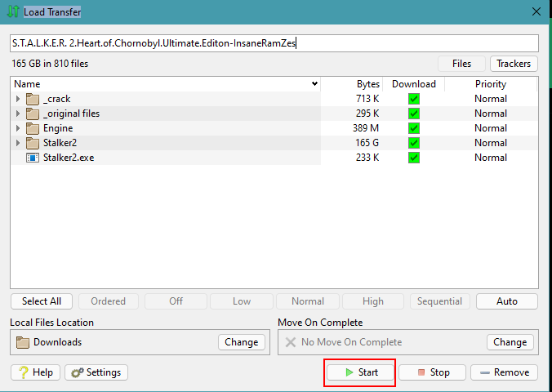Click the Select All button
This screenshot has width=552, height=392.
tap(42, 301)
